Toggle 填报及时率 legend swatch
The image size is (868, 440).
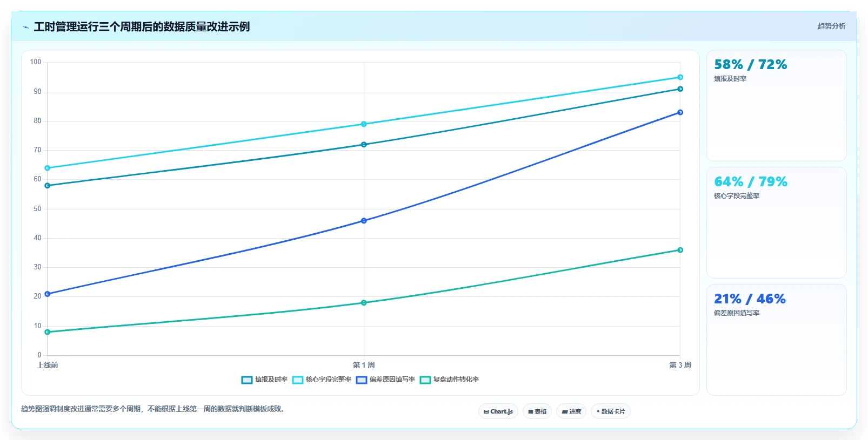pyautogui.click(x=247, y=380)
